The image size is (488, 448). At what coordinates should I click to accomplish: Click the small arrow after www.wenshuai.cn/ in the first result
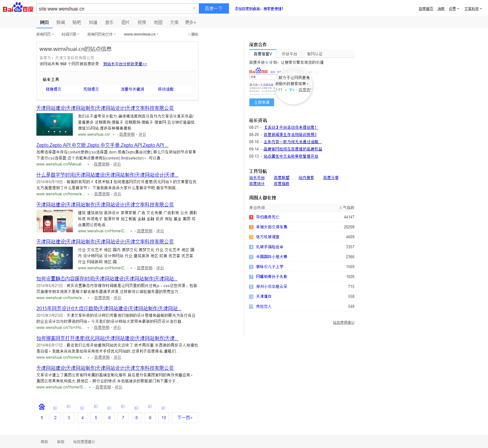point(113,135)
